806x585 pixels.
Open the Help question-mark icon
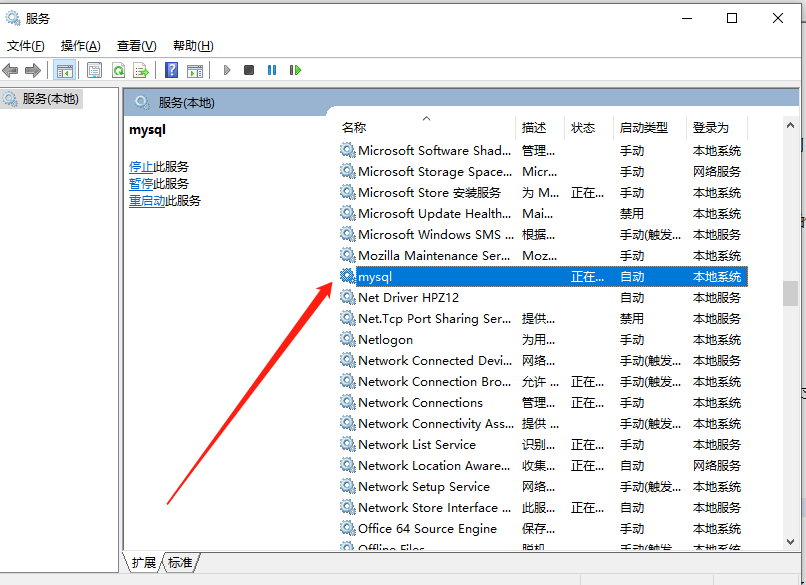pyautogui.click(x=172, y=70)
